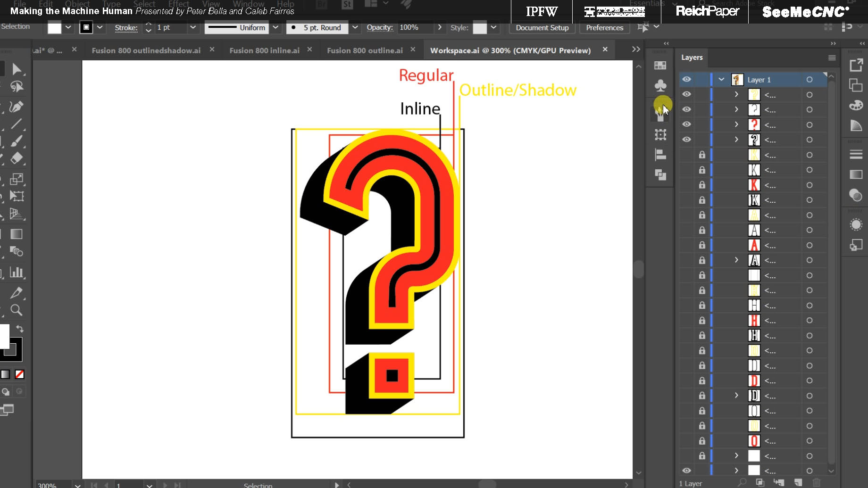Open the Pathfinder panel icon
Image resolution: width=868 pixels, height=488 pixels.
click(660, 175)
